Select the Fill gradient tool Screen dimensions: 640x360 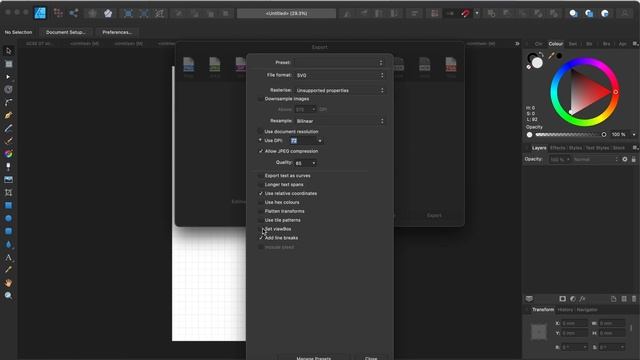(x=8, y=154)
